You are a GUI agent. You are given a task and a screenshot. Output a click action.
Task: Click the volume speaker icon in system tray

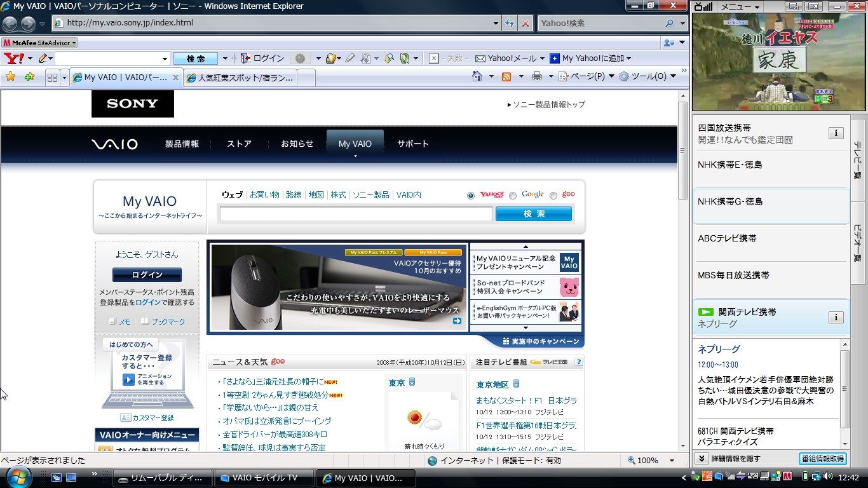pyautogui.click(x=828, y=476)
